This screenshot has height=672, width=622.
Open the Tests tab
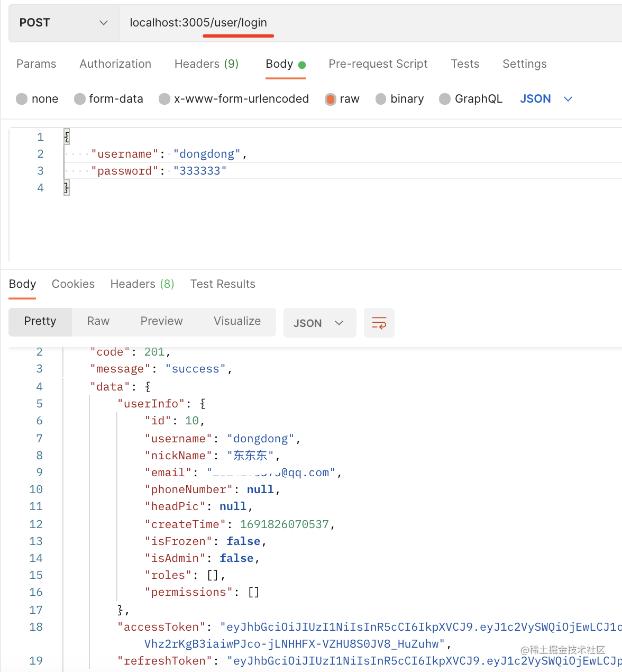click(x=465, y=64)
